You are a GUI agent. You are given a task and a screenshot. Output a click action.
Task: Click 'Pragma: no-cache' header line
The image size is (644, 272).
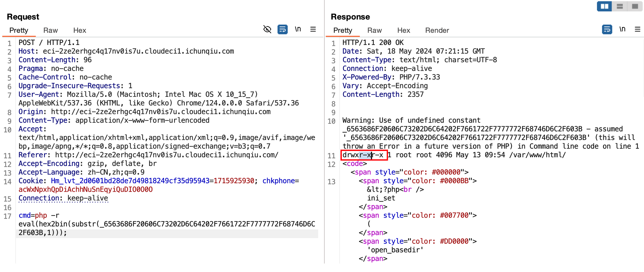coord(51,69)
